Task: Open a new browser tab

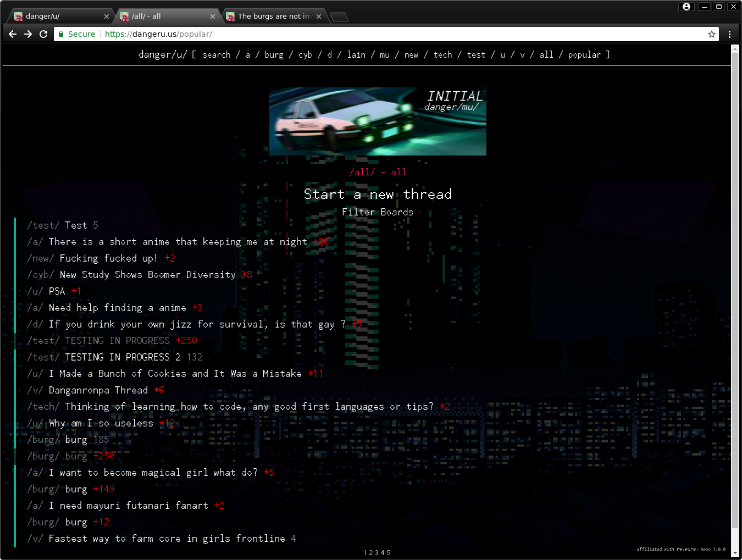Action: coord(339,17)
